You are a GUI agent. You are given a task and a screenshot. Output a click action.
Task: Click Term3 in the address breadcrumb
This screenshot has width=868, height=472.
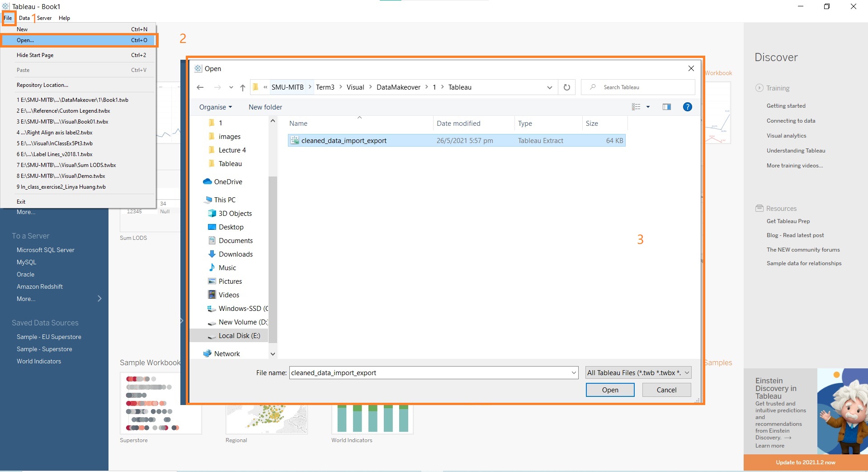pos(325,87)
